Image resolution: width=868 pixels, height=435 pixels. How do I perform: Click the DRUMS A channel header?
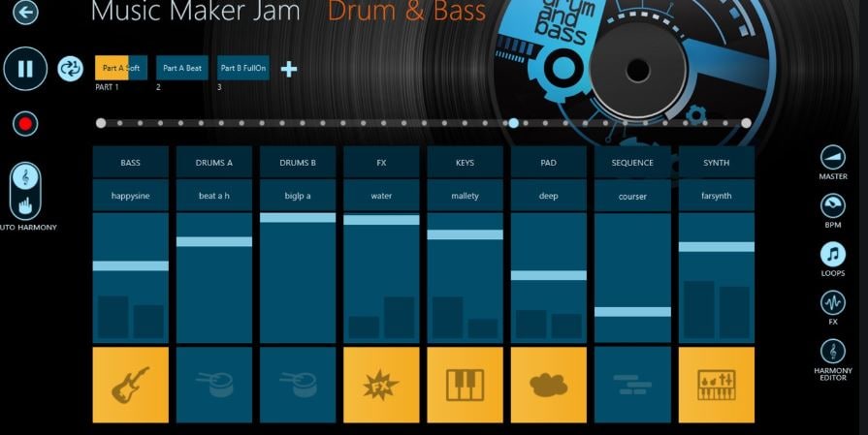pyautogui.click(x=214, y=162)
